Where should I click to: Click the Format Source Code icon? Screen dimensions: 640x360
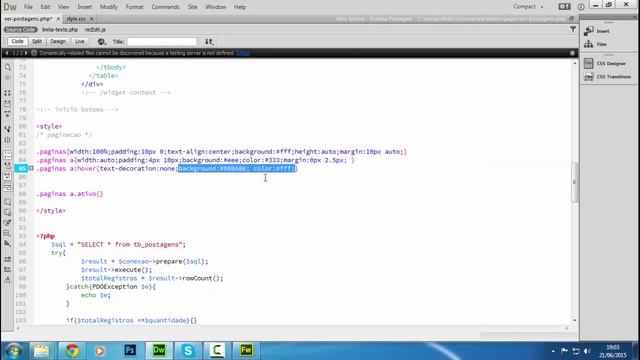(7, 280)
